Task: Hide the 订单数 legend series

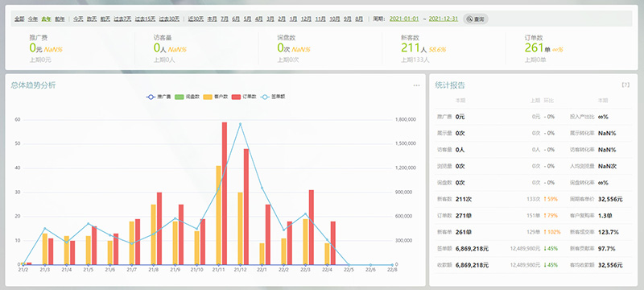Action: point(244,97)
